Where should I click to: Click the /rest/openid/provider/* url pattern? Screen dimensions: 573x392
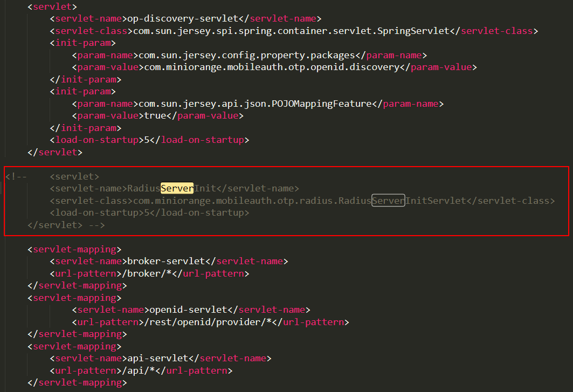(x=208, y=322)
